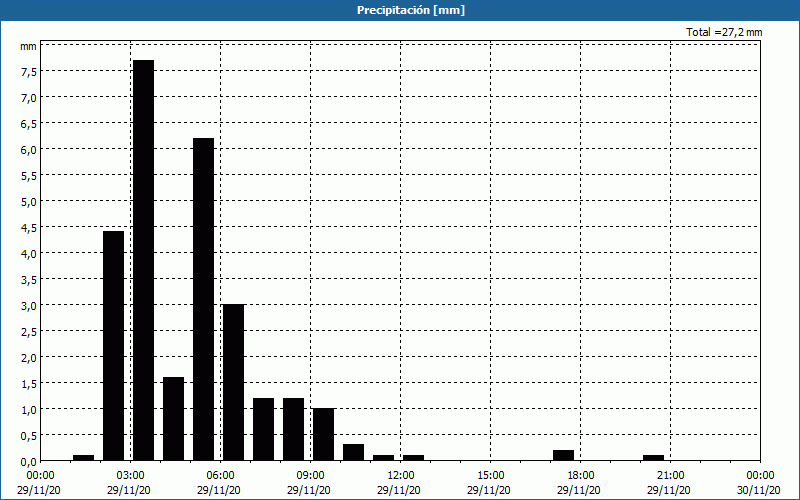The height and width of the screenshot is (500, 800).
Task: Select the 21:00 time axis label
Action: (x=670, y=476)
